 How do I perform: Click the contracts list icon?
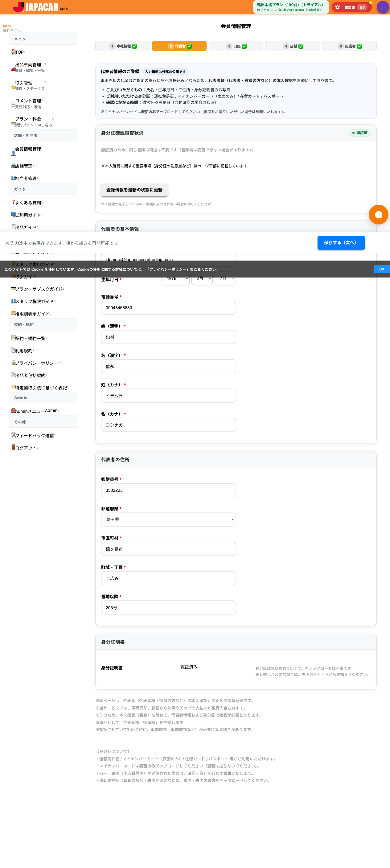pyautogui.click(x=13, y=338)
